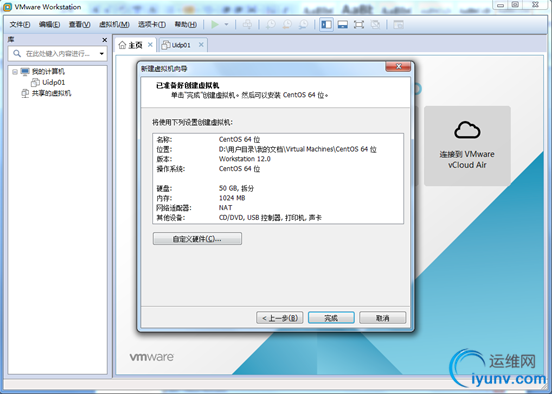This screenshot has width=552, height=395.
Task: Click Unity mode toolbar icon
Action: (x=375, y=24)
